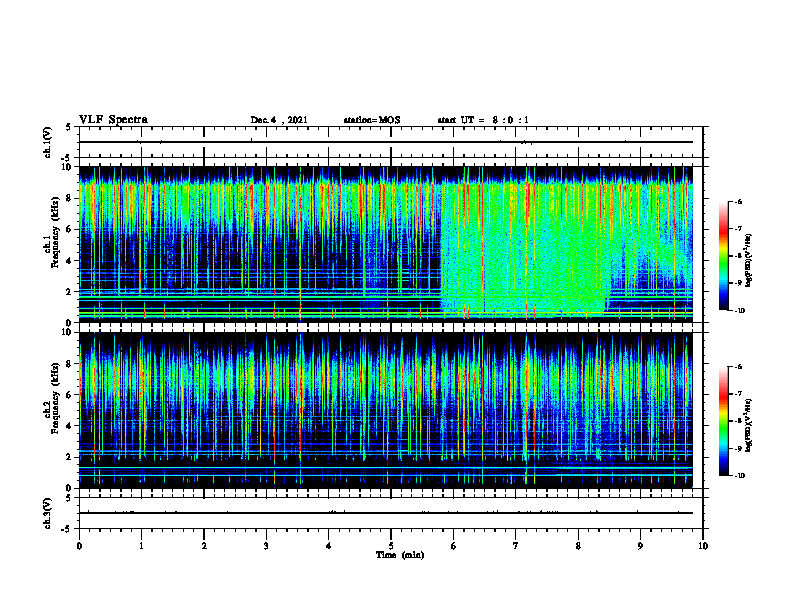792x612 pixels.
Task: Click inside the ch.2 spectrogram panel
Action: tap(386, 410)
